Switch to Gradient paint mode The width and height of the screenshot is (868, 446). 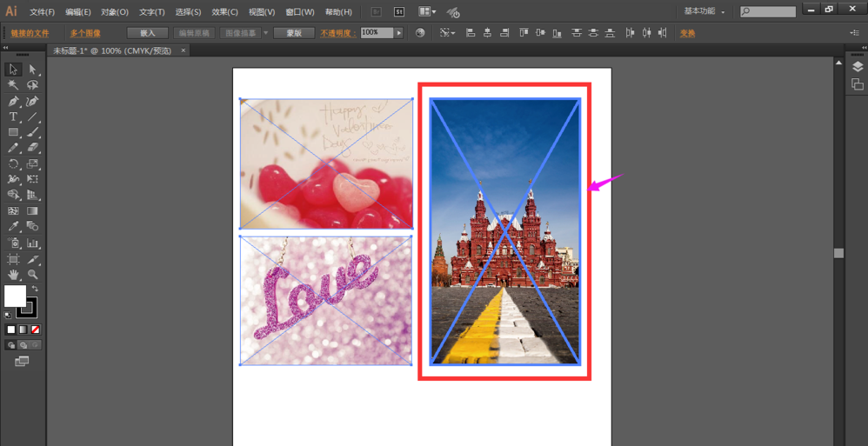[x=23, y=330]
